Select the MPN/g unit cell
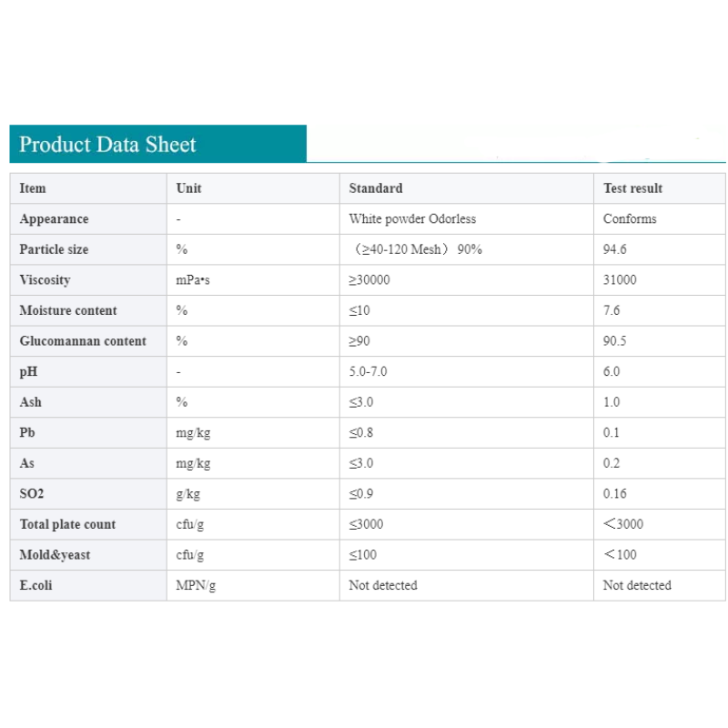 196,585
